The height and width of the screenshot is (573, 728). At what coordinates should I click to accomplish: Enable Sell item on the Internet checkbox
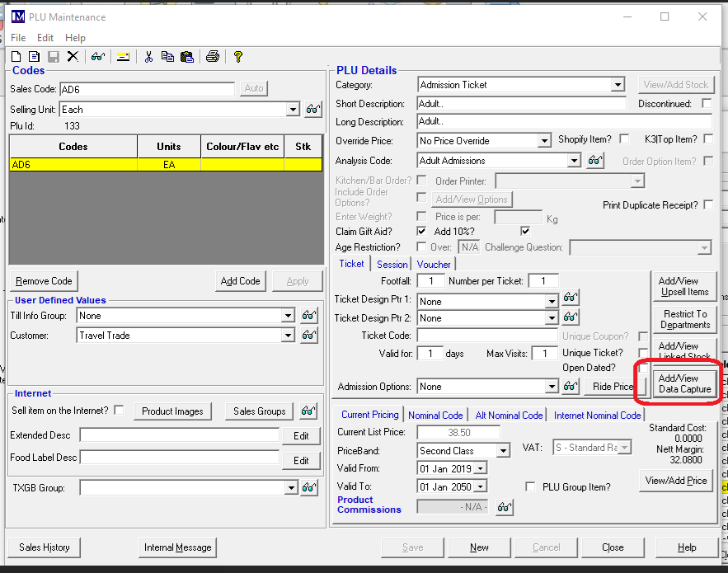[119, 411]
